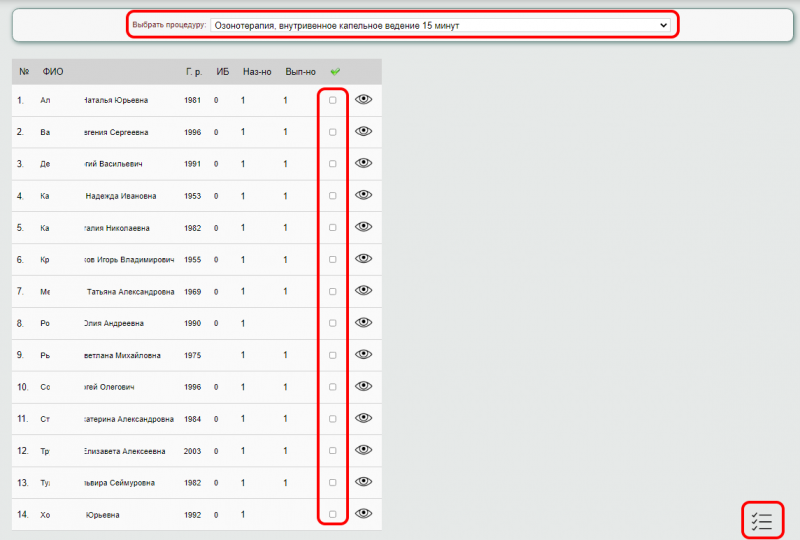This screenshot has width=800, height=540.
Task: Click the ФИО column header
Action: 53,72
